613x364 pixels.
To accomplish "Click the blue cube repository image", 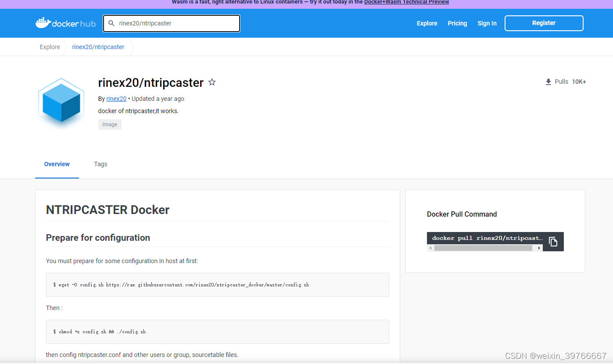I will click(x=61, y=103).
